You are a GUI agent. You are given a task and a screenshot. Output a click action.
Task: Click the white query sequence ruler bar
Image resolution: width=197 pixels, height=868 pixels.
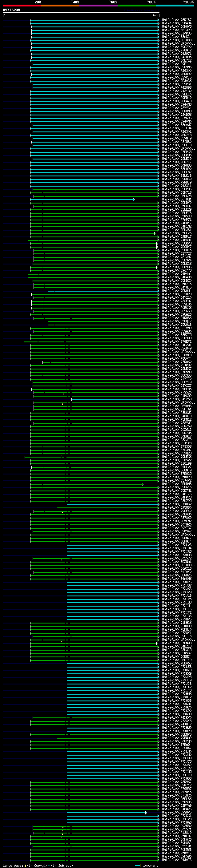tap(81, 12)
